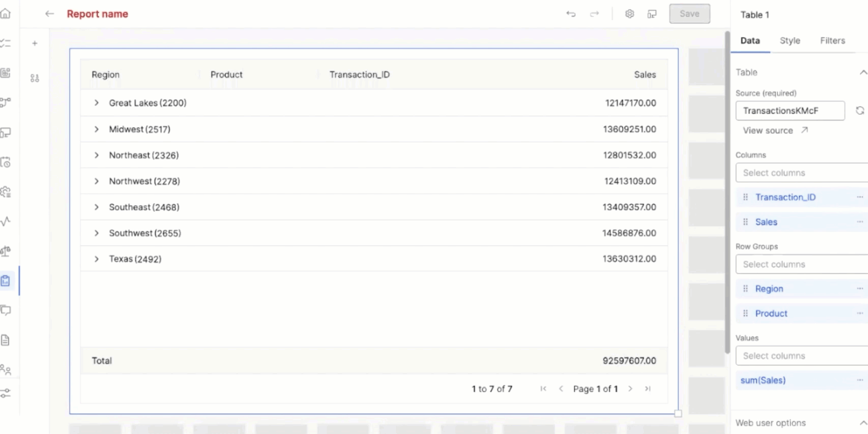Screen dimensions: 868x434
Task: Select the users icon in left sidebar
Action: (x=6, y=370)
